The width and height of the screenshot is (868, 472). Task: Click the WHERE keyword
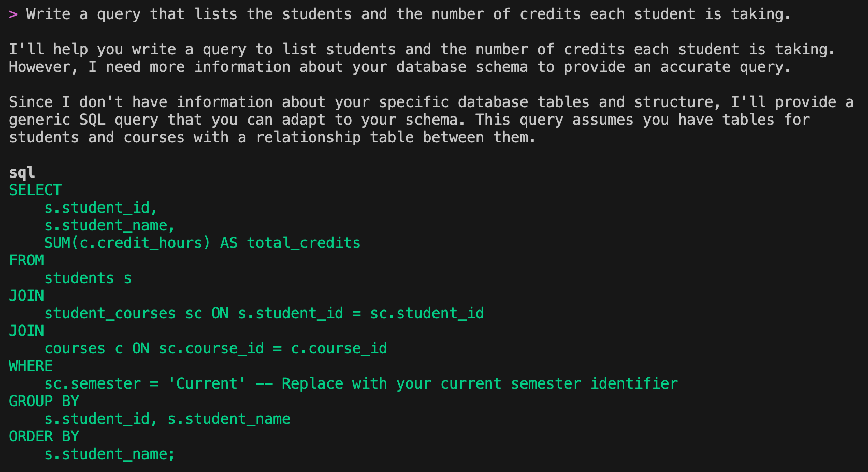(31, 366)
